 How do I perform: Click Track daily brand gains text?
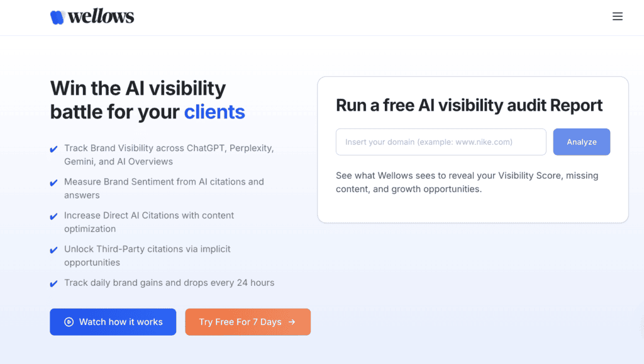[x=169, y=283]
